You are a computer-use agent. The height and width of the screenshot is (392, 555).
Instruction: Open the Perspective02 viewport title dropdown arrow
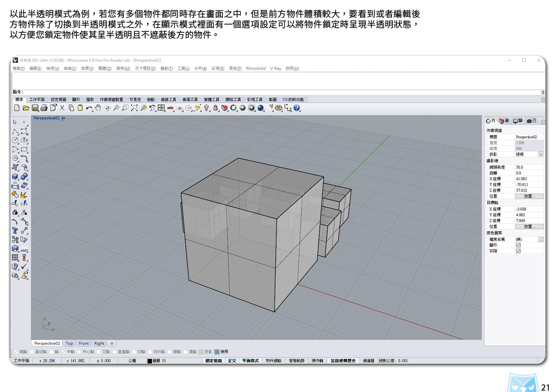click(64, 118)
